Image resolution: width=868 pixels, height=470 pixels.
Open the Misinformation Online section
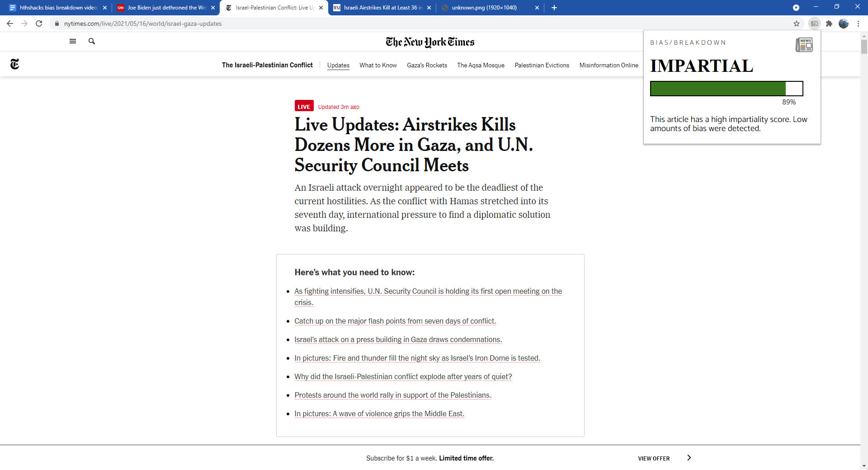(x=609, y=65)
